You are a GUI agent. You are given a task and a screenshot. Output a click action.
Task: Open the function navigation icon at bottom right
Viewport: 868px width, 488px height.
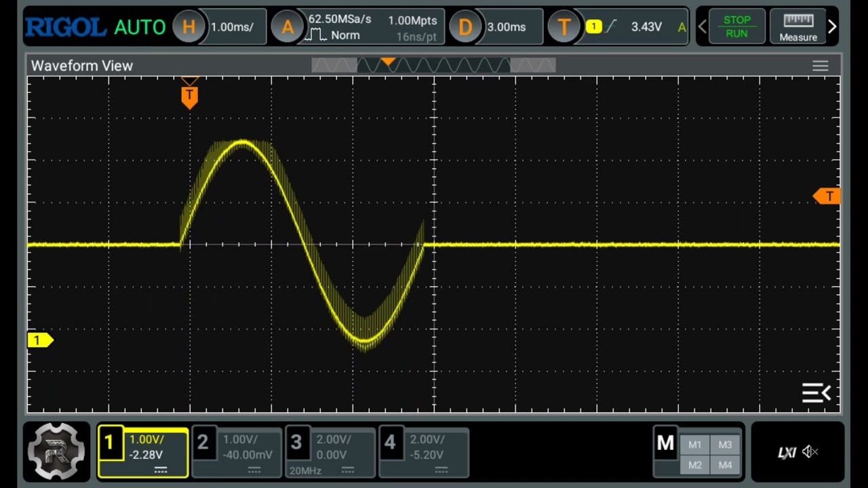pos(816,393)
